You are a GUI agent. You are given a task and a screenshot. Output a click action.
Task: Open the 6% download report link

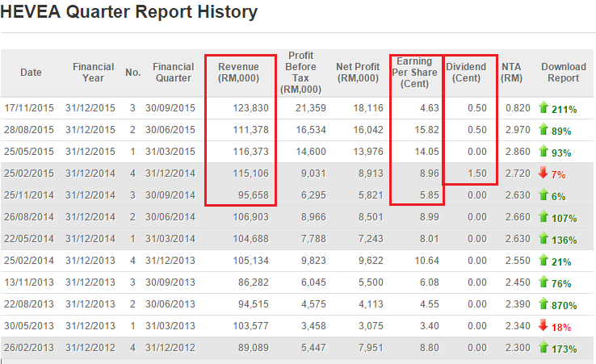[x=558, y=197]
